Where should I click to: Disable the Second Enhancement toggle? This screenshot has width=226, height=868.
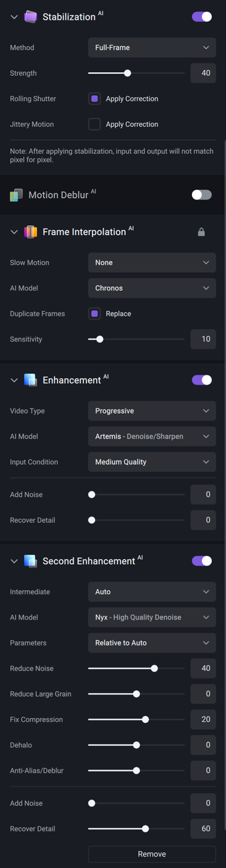[202, 561]
